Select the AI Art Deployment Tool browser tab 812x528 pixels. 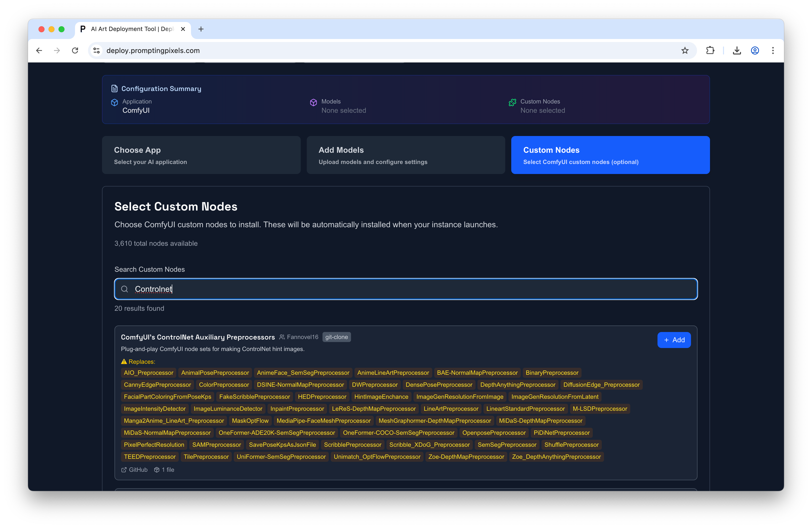click(132, 29)
